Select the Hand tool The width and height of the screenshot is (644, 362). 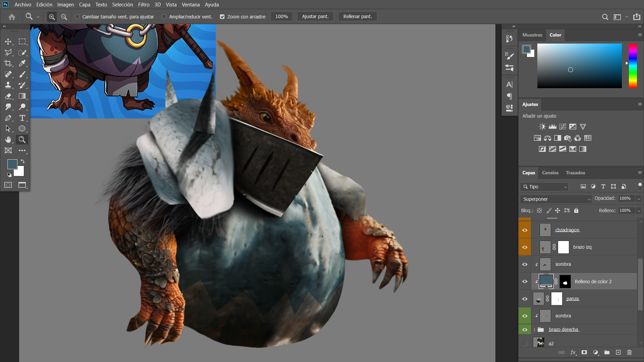click(8, 139)
